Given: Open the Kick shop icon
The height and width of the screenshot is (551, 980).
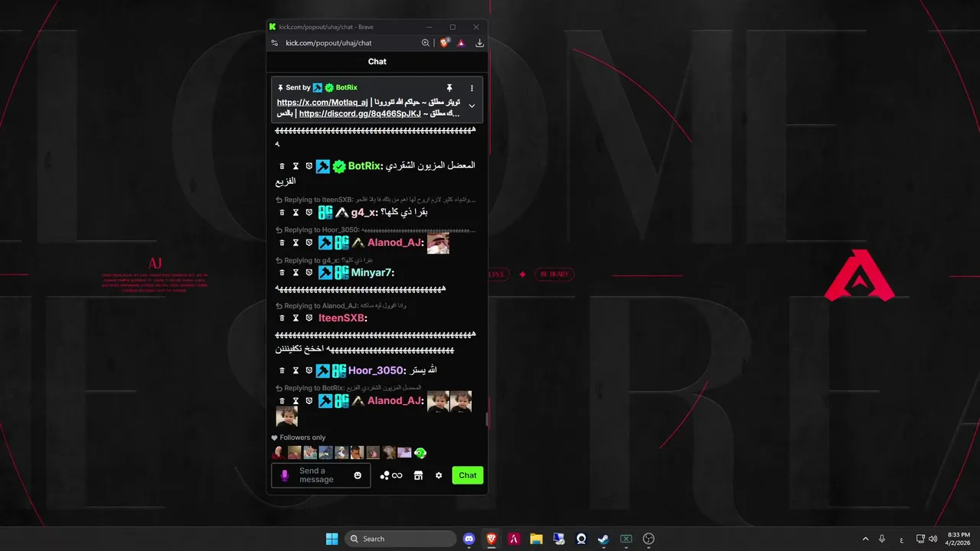Looking at the screenshot, I should tap(418, 475).
